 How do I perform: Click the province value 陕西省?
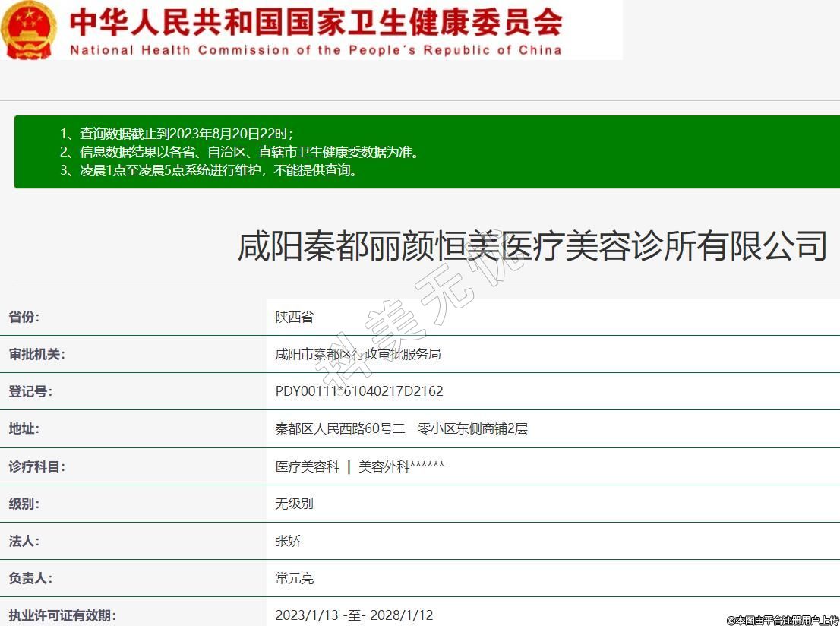click(x=294, y=317)
